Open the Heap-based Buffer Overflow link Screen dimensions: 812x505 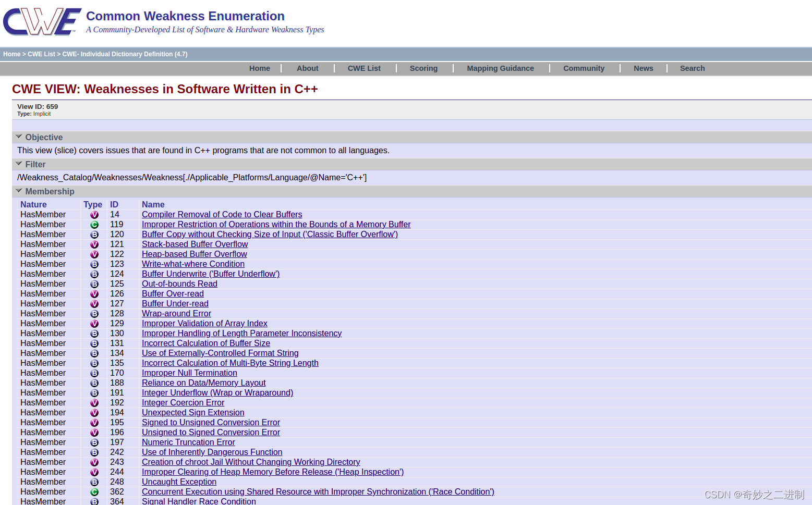[194, 254]
